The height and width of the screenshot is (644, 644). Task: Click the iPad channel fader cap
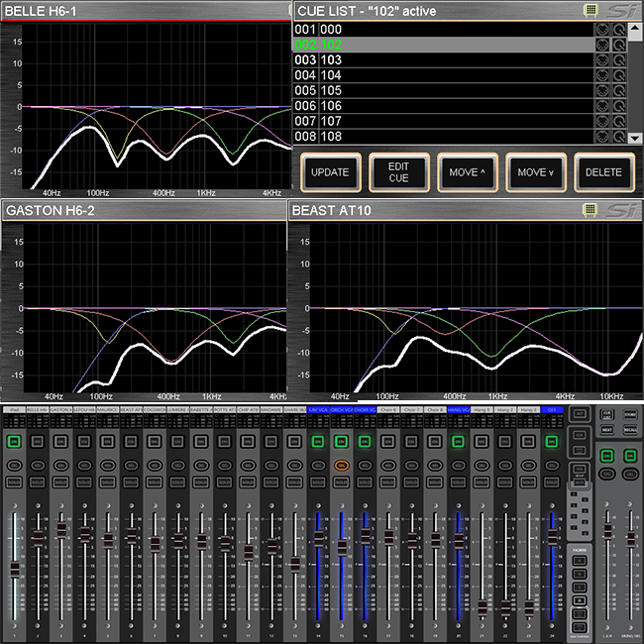coord(15,570)
